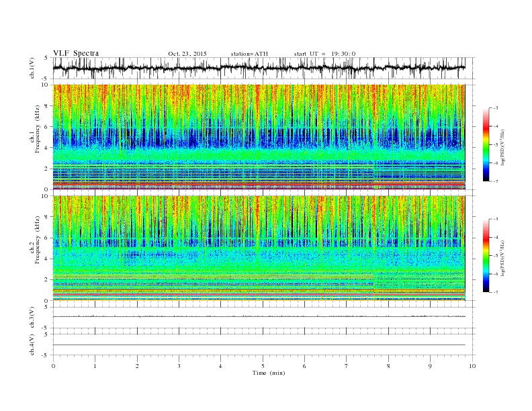
Task: Click the 4 kHz tick of ch.1 spectrogram
Action: click(x=47, y=148)
